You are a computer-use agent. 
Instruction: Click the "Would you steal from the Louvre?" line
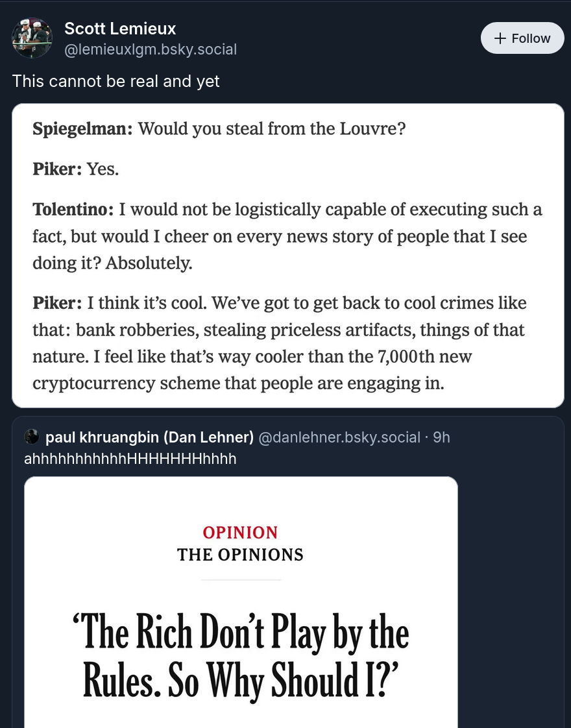pos(272,128)
